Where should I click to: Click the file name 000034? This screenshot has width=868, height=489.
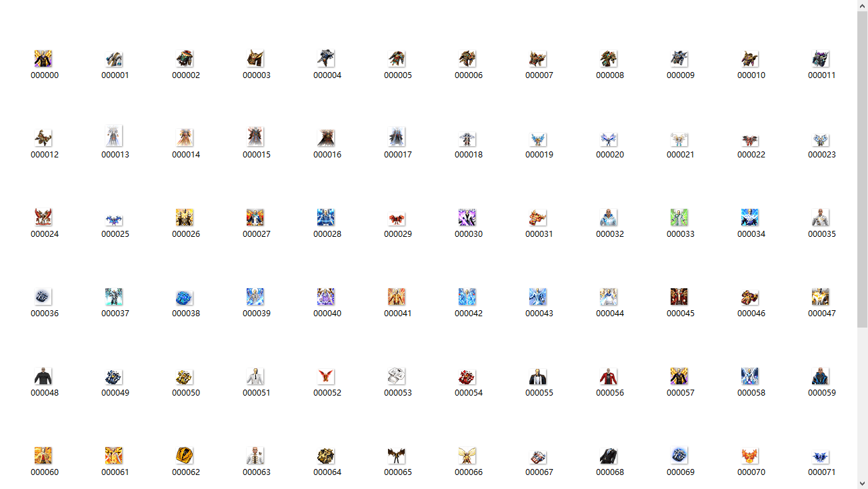click(x=751, y=234)
